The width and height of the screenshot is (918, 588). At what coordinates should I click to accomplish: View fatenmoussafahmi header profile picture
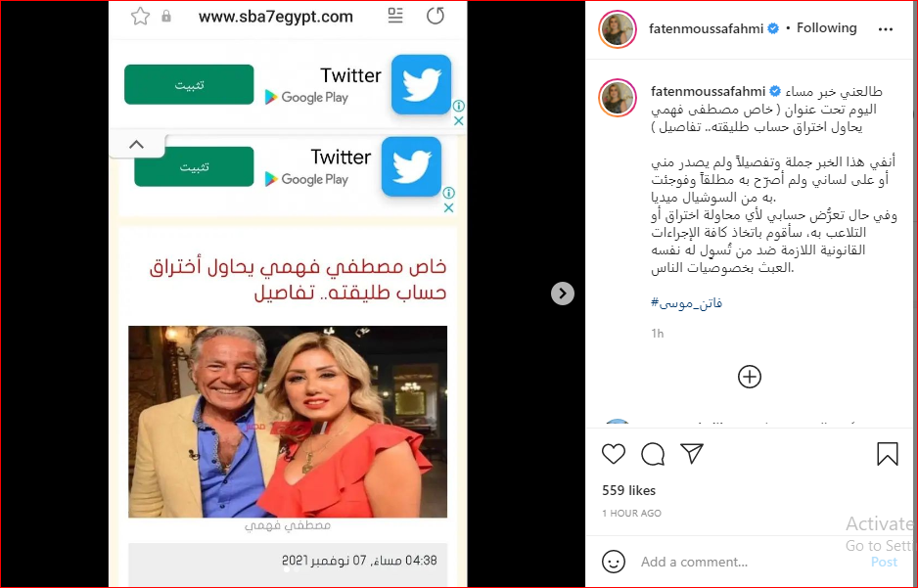618,29
